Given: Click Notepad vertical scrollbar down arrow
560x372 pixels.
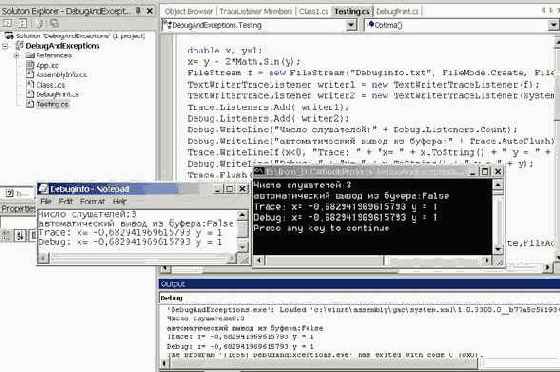Looking at the screenshot, I should click(242, 246).
